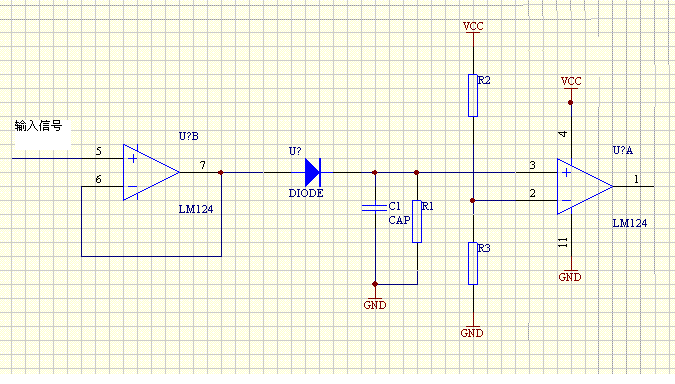
Task: Select the 输入信号 text label
Action: [x=38, y=126]
